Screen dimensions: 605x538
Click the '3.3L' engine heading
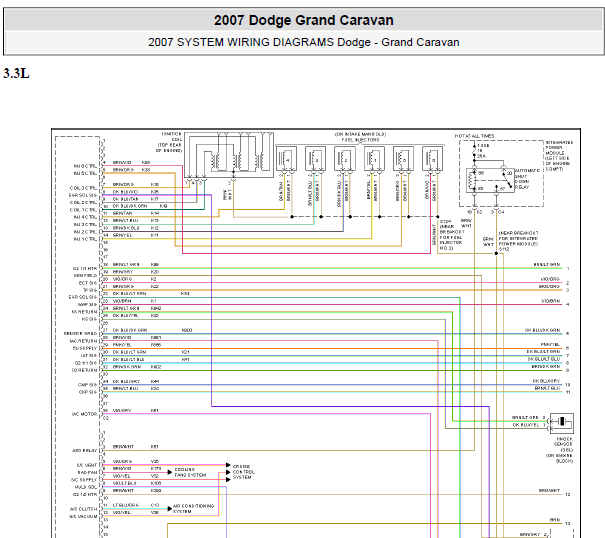coord(16,73)
